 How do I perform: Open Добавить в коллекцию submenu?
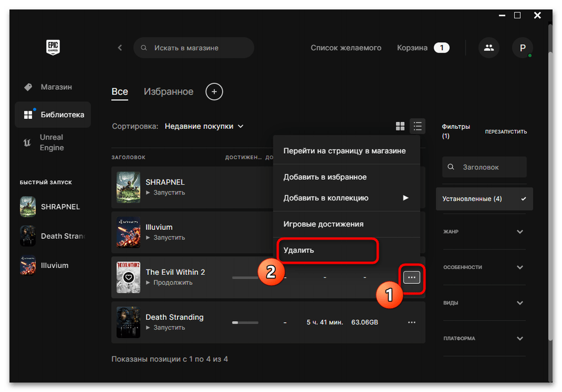pyautogui.click(x=346, y=198)
